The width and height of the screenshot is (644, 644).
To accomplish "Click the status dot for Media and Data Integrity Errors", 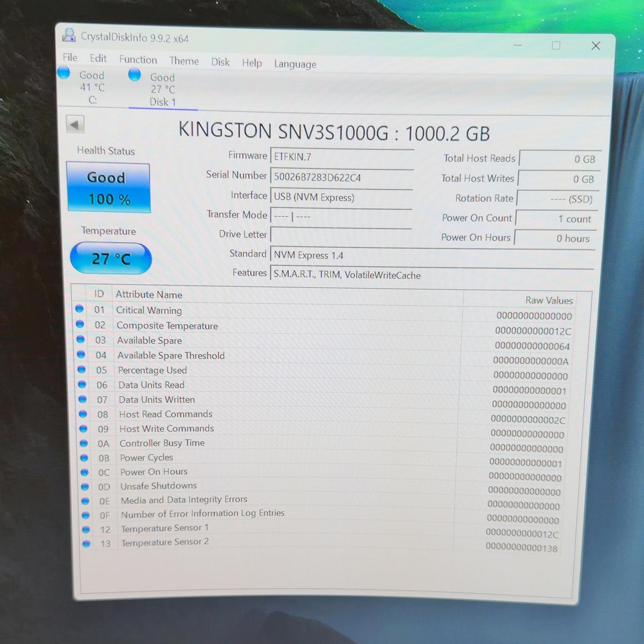I will click(x=85, y=501).
